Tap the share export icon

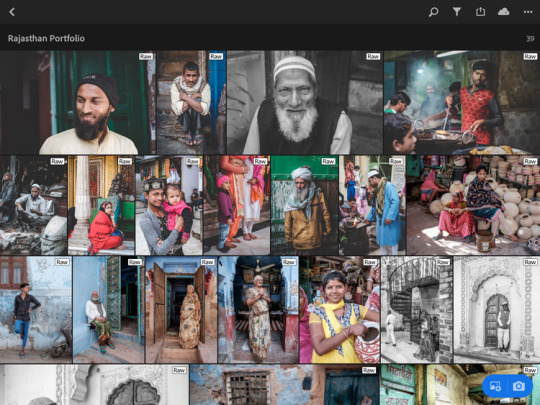click(480, 12)
